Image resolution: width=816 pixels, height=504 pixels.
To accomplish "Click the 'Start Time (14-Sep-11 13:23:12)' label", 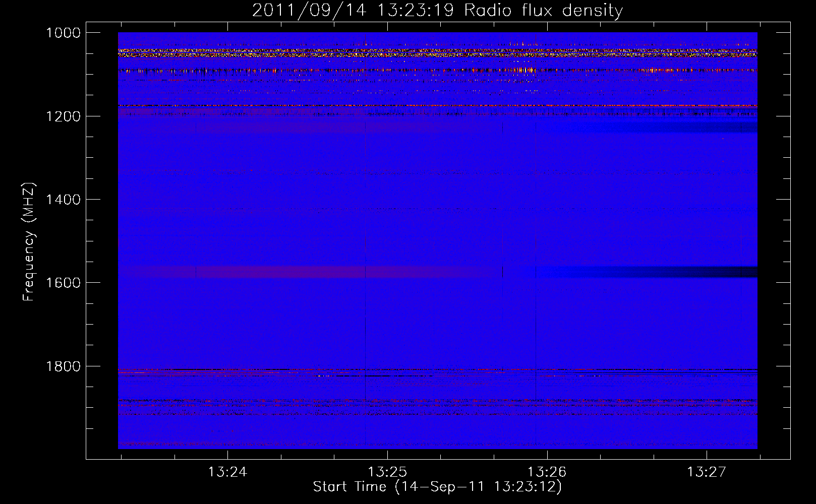I will [x=437, y=487].
